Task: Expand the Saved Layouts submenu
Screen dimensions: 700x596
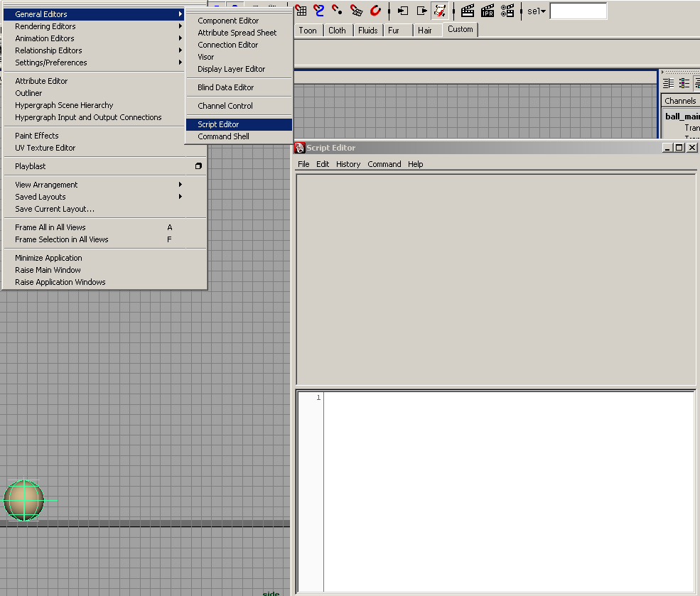Action: click(x=94, y=197)
